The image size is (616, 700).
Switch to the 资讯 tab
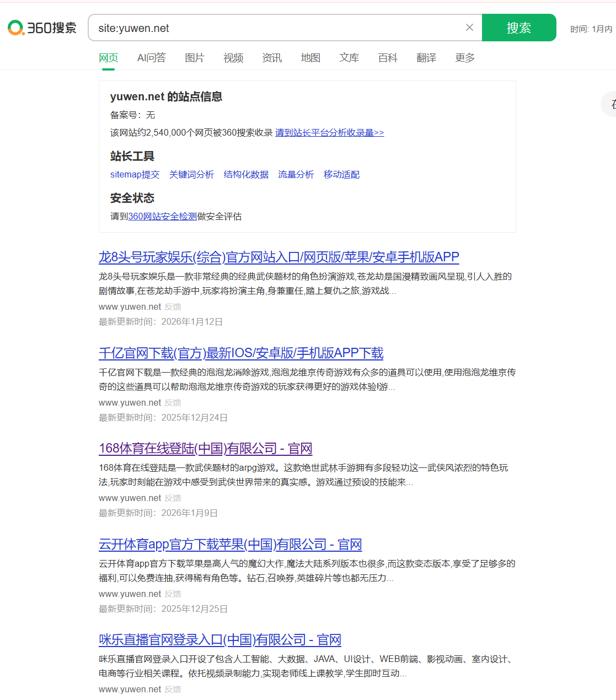tap(272, 58)
